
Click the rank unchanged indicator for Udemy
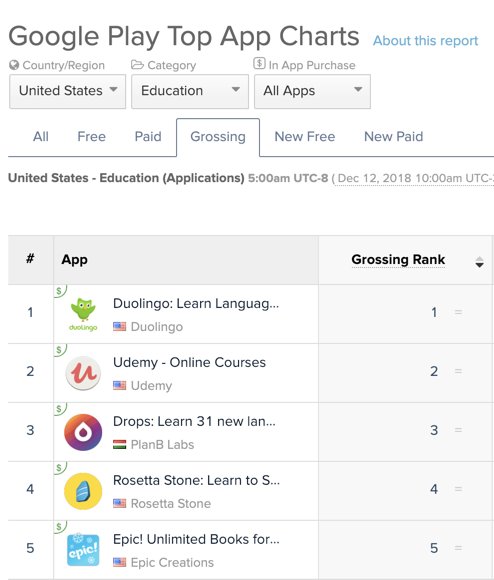pos(458,371)
